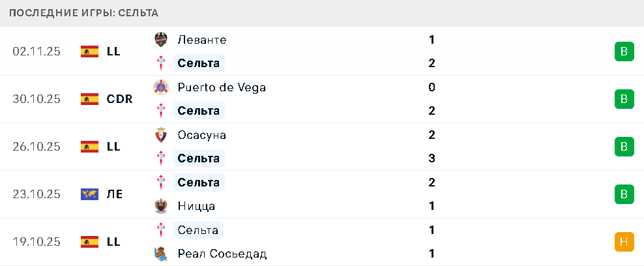Open the Леванте team link
Image resolution: width=644 pixels, height=266 pixels.
click(x=202, y=40)
